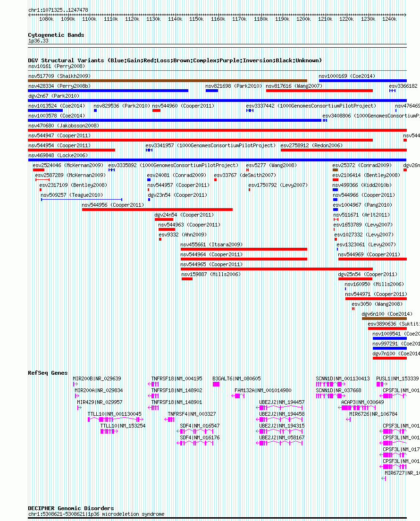Click esv2317109 (Bentley2008) label
Screen dimensions: 420x521
(73, 185)
